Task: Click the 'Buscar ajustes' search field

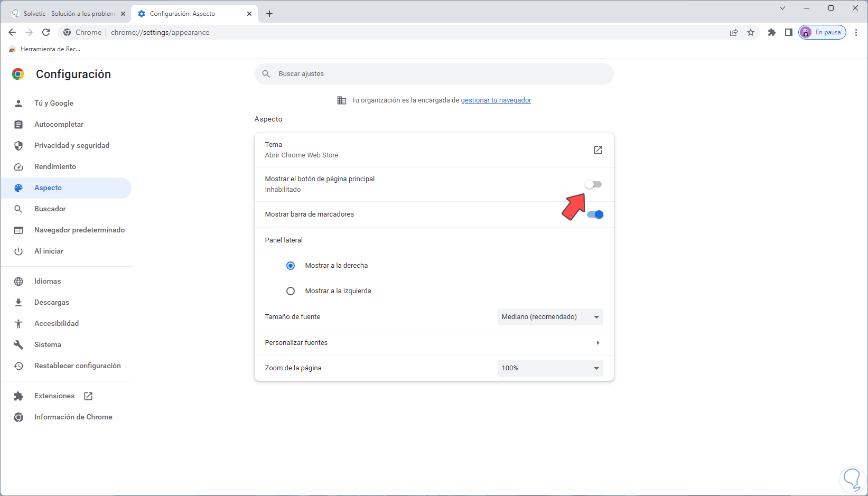Action: pyautogui.click(x=433, y=74)
